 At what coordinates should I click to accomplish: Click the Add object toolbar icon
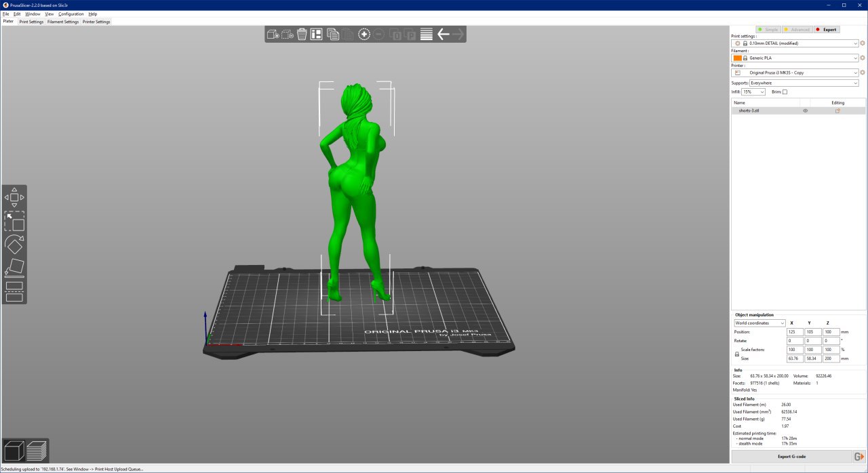click(273, 34)
